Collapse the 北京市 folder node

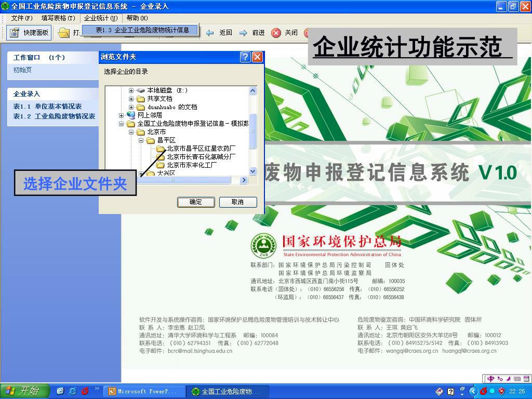click(x=131, y=132)
